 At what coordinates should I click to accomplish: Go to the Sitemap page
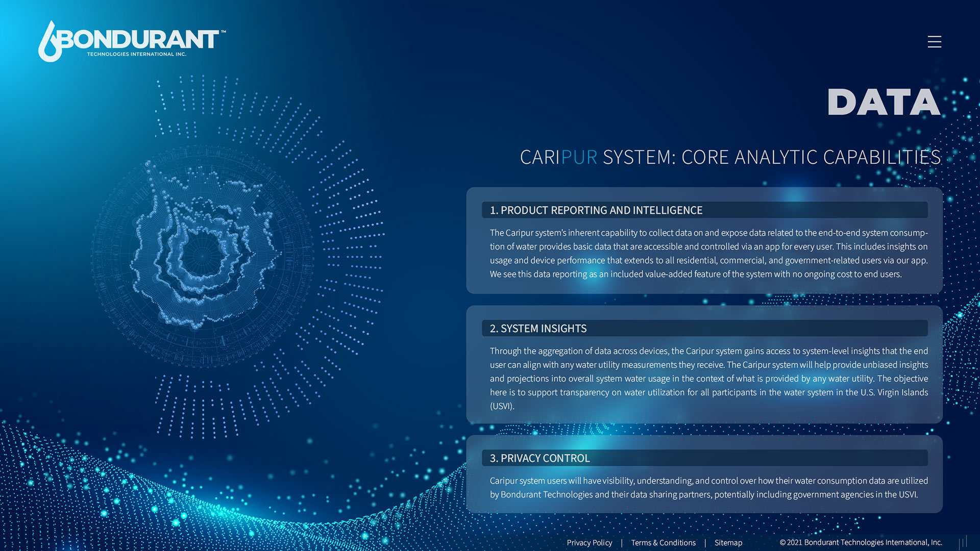coord(728,542)
